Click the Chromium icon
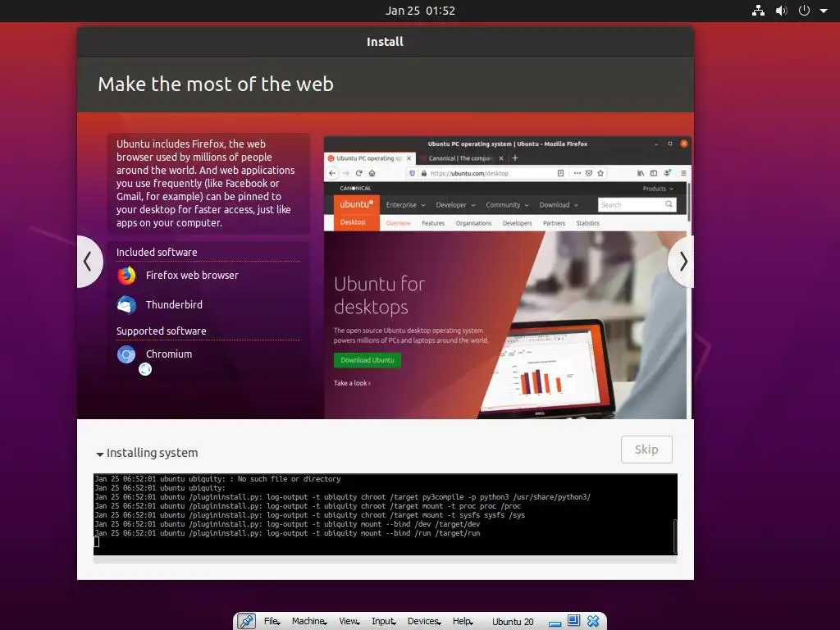840x630 pixels. pyautogui.click(x=126, y=354)
